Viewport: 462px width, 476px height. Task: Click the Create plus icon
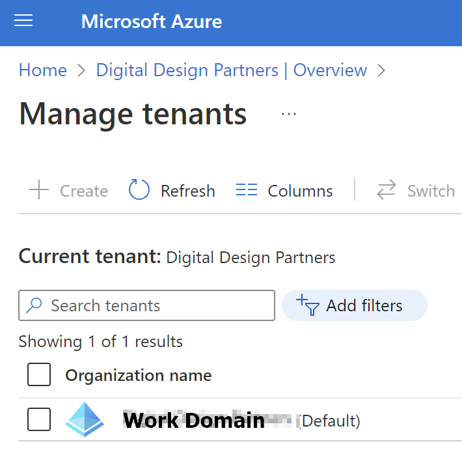pos(39,189)
